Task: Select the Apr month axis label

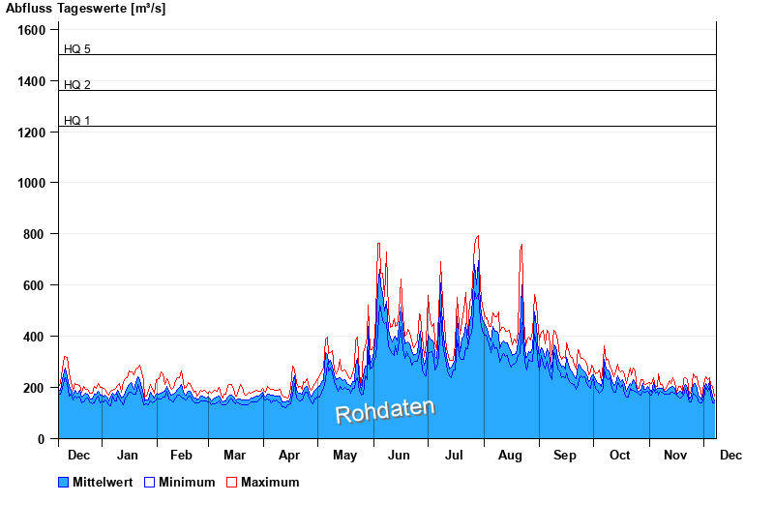Action: coord(288,456)
